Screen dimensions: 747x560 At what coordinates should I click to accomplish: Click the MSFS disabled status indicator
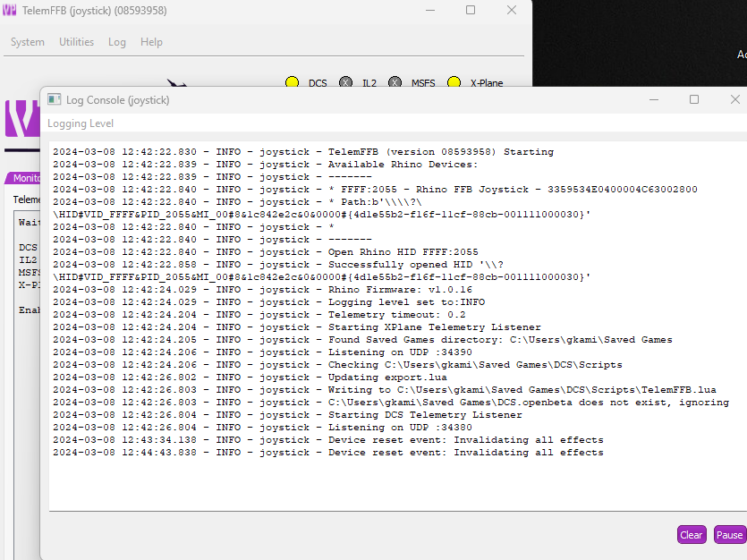click(395, 83)
